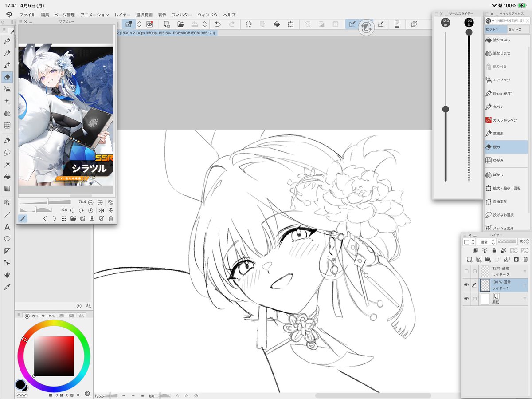The height and width of the screenshot is (399, 532).
Task: Click the color square in Color Circle
Action: click(54, 356)
